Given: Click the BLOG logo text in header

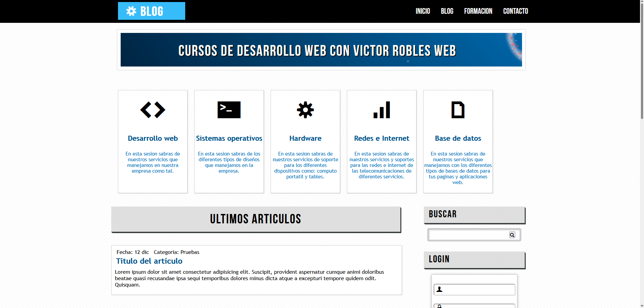Looking at the screenshot, I should [x=152, y=11].
